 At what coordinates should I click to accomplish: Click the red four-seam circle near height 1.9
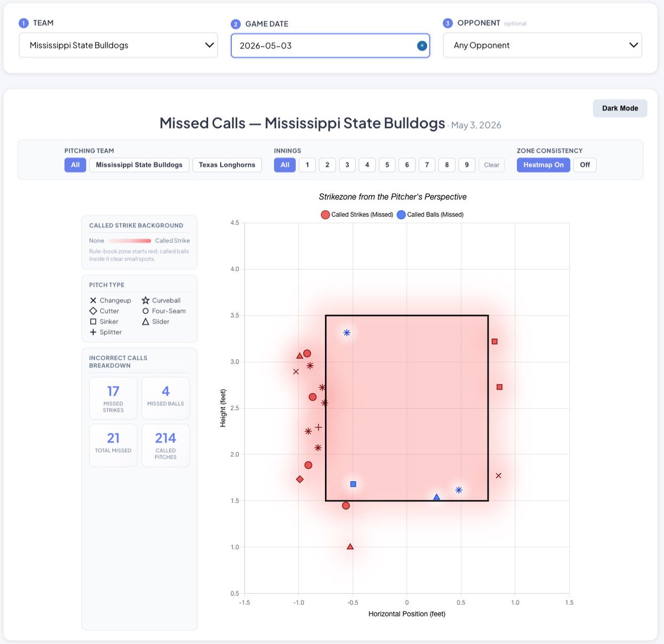coord(308,465)
